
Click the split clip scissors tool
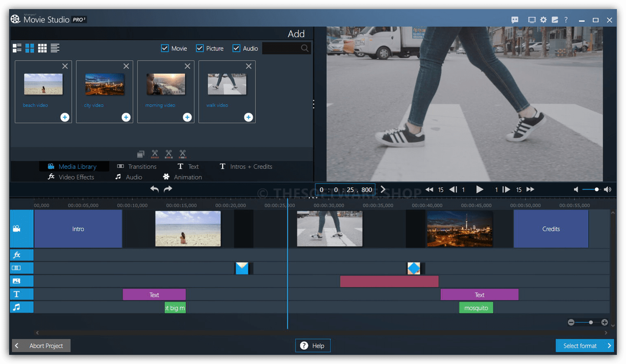(x=155, y=154)
